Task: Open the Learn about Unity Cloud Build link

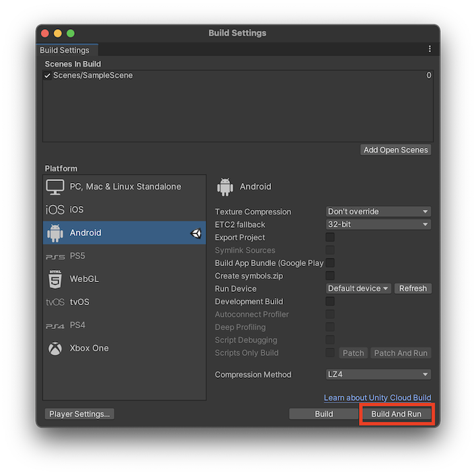Action: point(377,398)
